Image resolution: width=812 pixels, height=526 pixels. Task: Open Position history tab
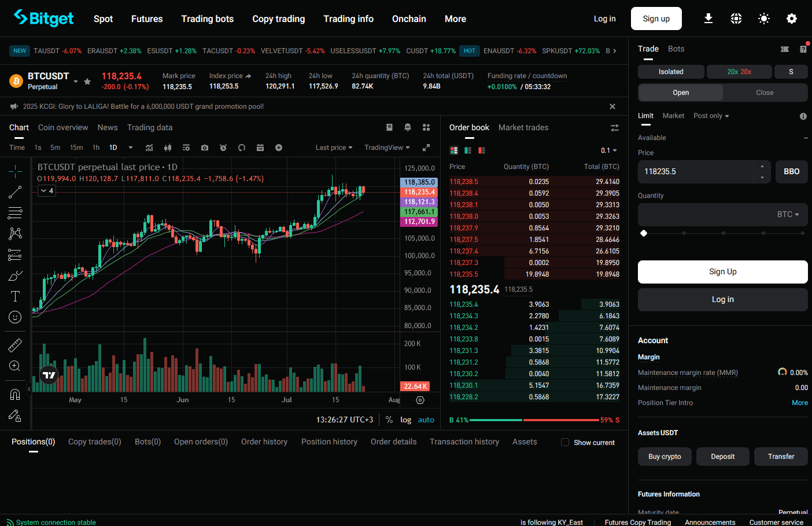click(329, 442)
